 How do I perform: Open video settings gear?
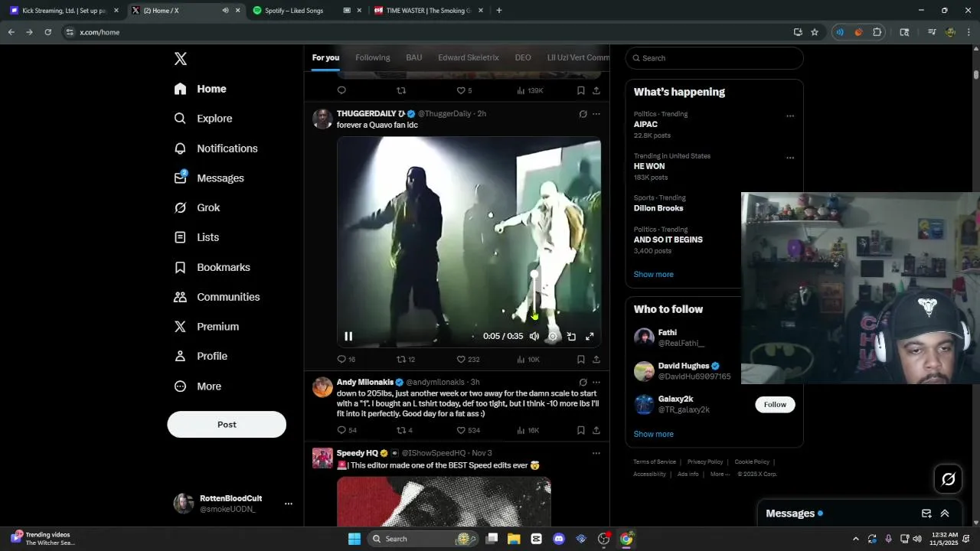pos(553,336)
